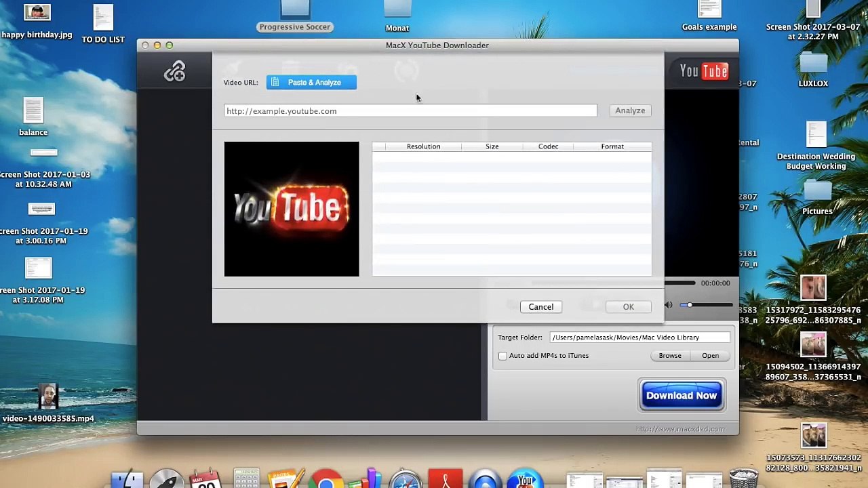868x488 pixels.
Task: Click the Codec column header
Action: (x=548, y=146)
